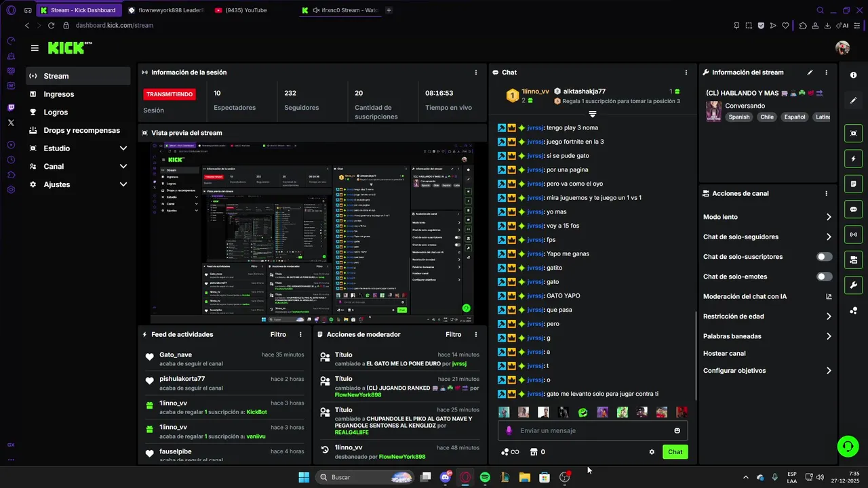Open Modo lento options
868x488 pixels.
767,217
